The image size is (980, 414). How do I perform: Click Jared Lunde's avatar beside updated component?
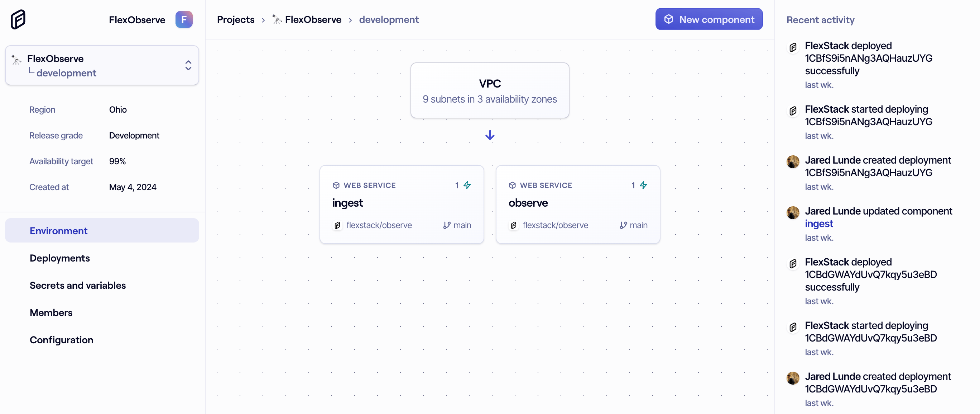[x=793, y=212]
